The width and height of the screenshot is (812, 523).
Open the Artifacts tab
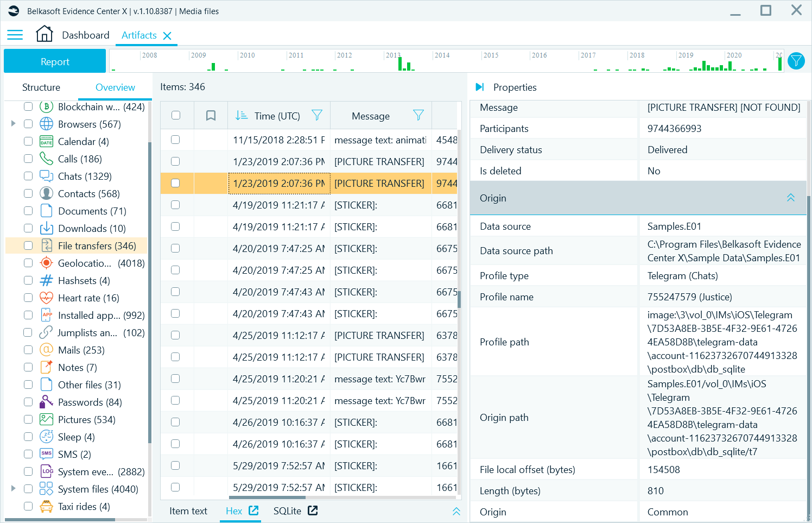(139, 35)
